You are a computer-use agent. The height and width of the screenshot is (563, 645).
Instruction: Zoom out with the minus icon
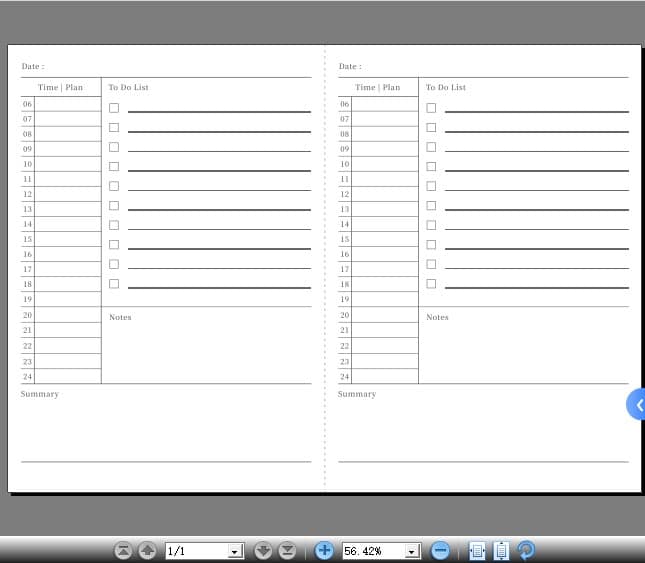point(440,550)
